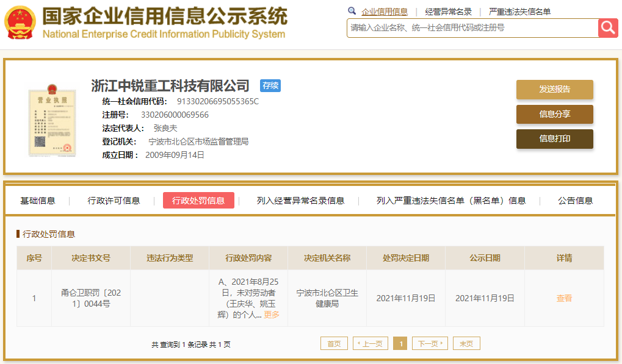Open the 列入严重违法失信名单（黑名单）信息 tab
Image resolution: width=622 pixels, height=364 pixels.
451,201
